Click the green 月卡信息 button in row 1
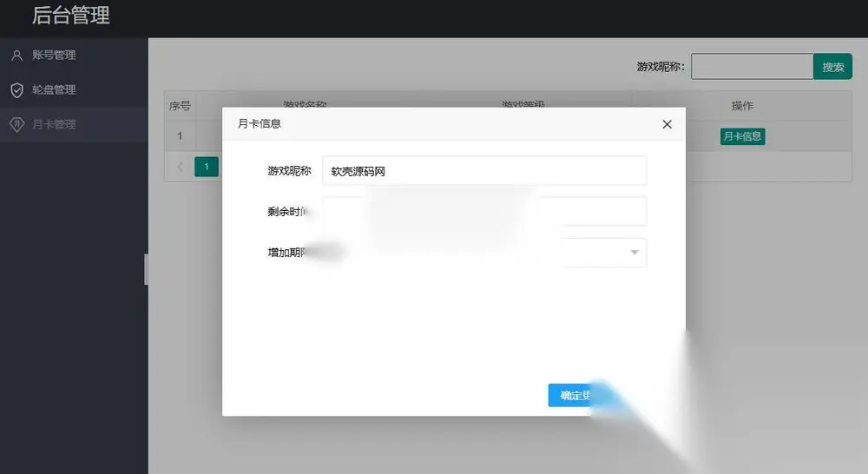868x474 pixels. (x=742, y=136)
